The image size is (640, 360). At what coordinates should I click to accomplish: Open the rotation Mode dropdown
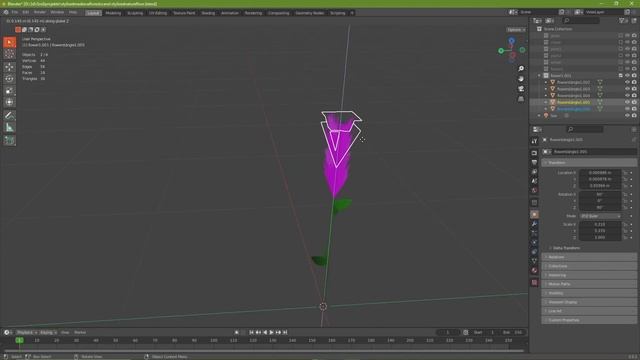tap(600, 216)
